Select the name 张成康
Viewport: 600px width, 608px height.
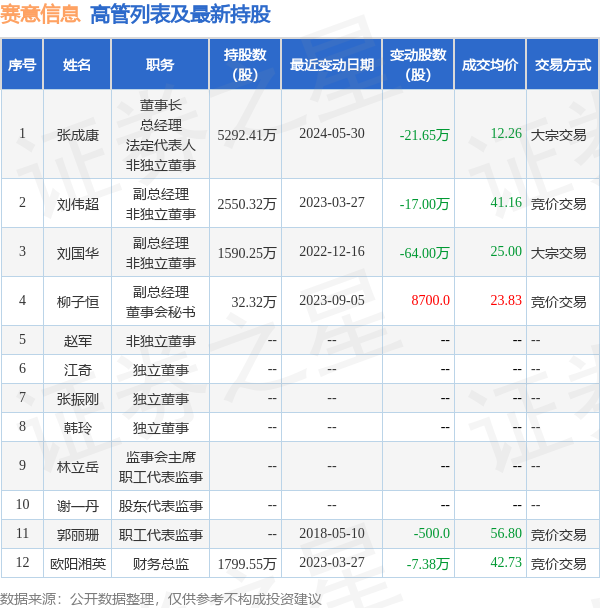pyautogui.click(x=78, y=135)
